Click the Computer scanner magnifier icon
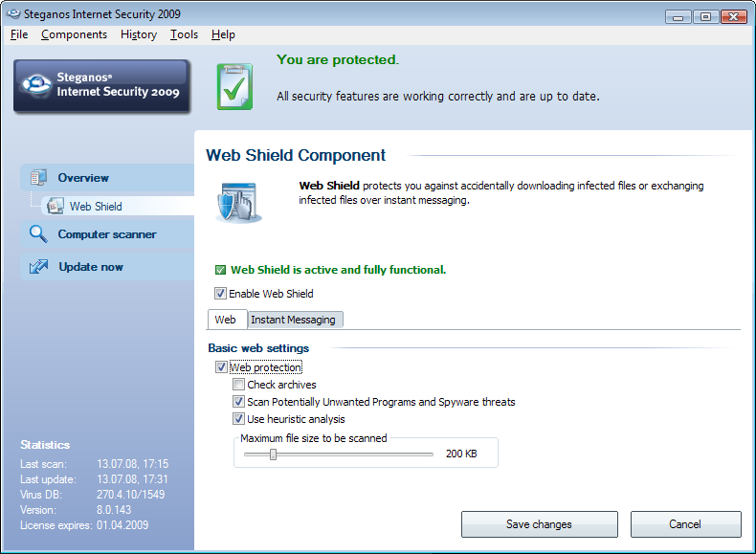Viewport: 756px width, 554px height. point(38,233)
